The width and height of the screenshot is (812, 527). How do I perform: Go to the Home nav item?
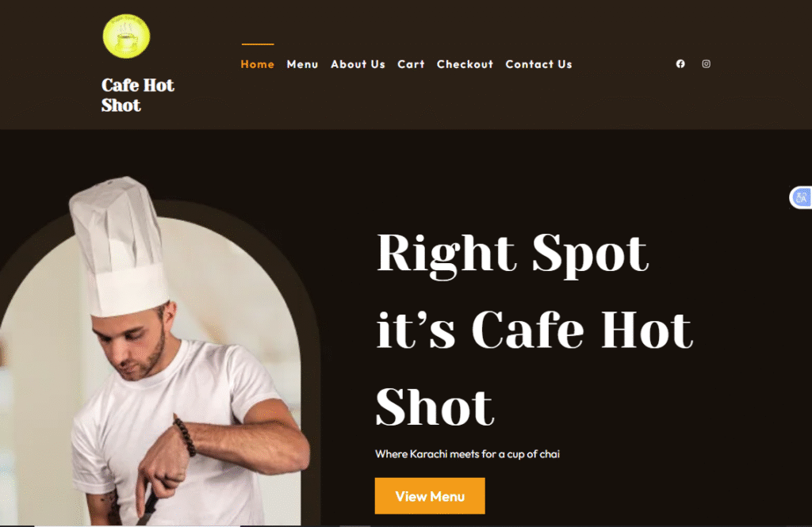(x=258, y=64)
